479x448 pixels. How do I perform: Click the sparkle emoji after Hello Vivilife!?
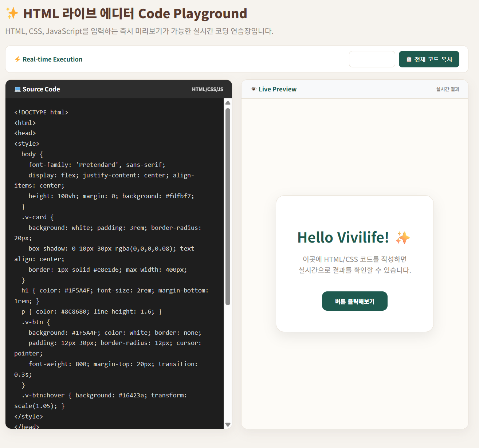click(x=403, y=238)
